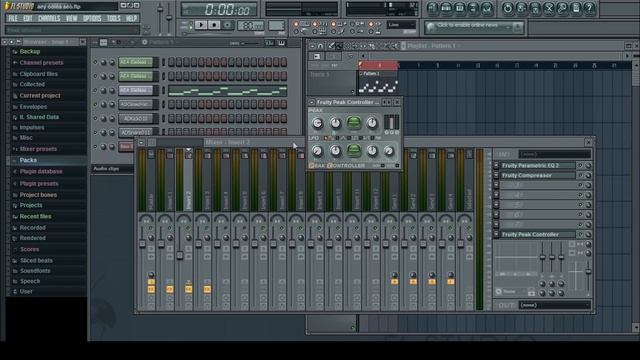Start playback with the transport Play button
The height and width of the screenshot is (360, 640).
tap(201, 25)
